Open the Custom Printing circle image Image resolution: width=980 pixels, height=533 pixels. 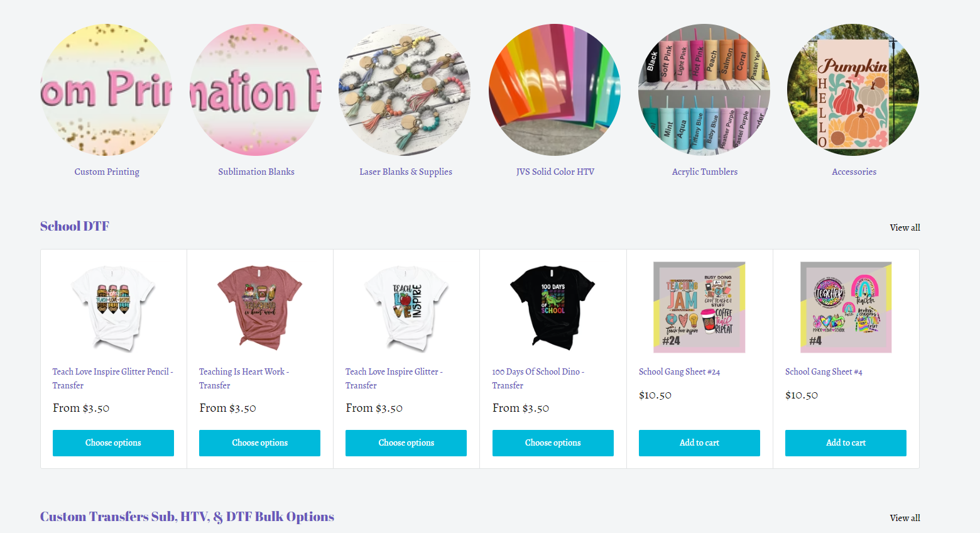(x=107, y=90)
